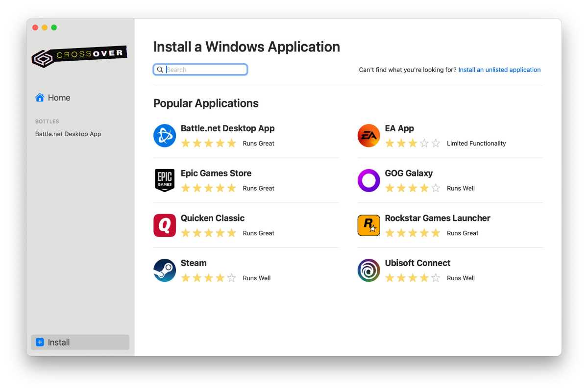Go to Home in the sidebar

[53, 98]
